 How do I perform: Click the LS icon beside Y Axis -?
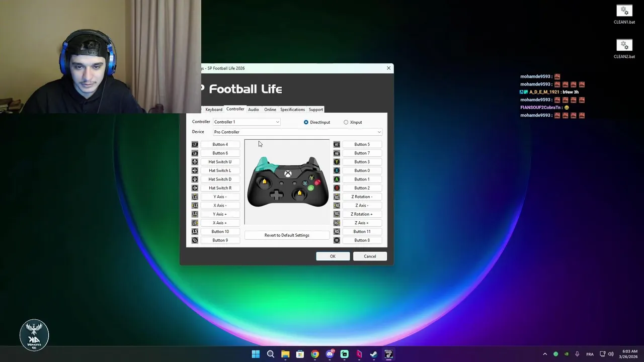(195, 197)
